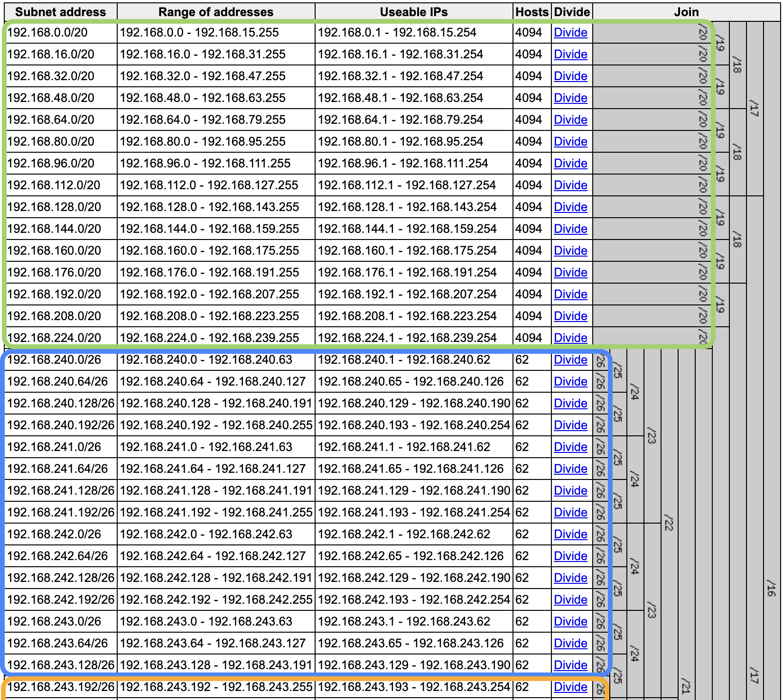Join 192.168.241.0 through 241.255 as /24
783x700 pixels.
pyautogui.click(x=635, y=479)
